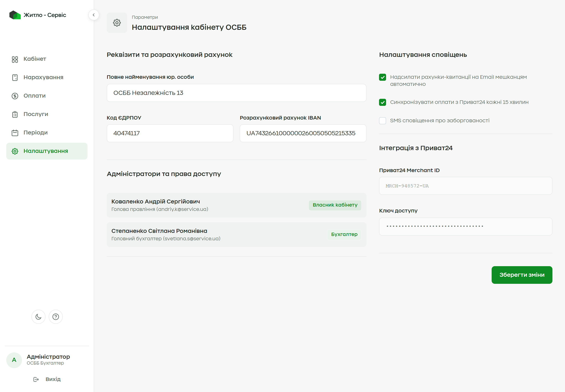Click the Вихід link text
The width and height of the screenshot is (565, 392).
(x=53, y=379)
